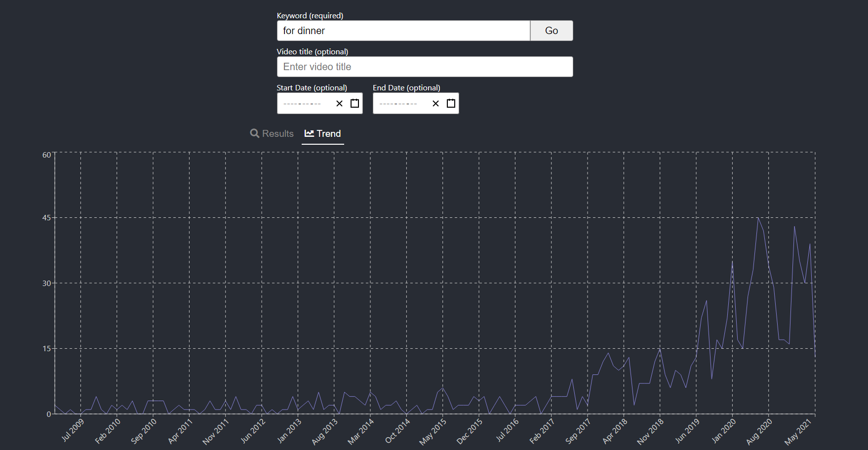This screenshot has width=868, height=450.
Task: Click the 'Video title (optional)' label
Action: (x=313, y=51)
